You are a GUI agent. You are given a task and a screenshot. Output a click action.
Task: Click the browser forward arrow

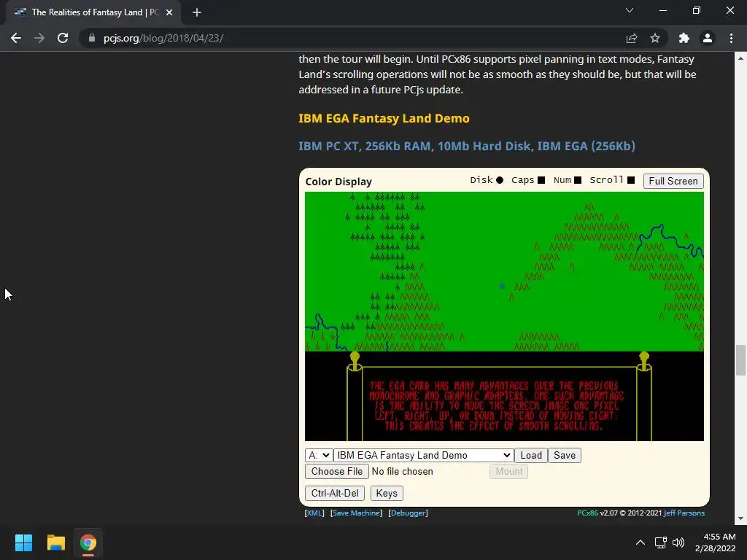click(x=39, y=38)
